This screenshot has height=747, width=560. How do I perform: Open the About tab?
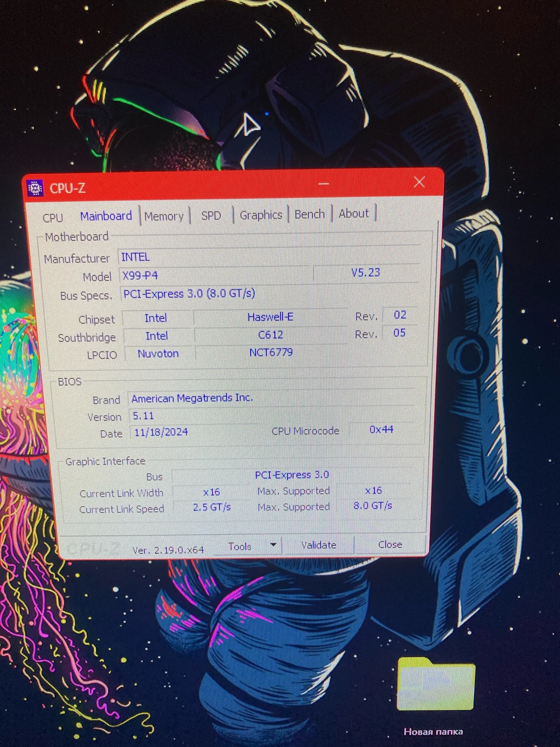click(353, 213)
